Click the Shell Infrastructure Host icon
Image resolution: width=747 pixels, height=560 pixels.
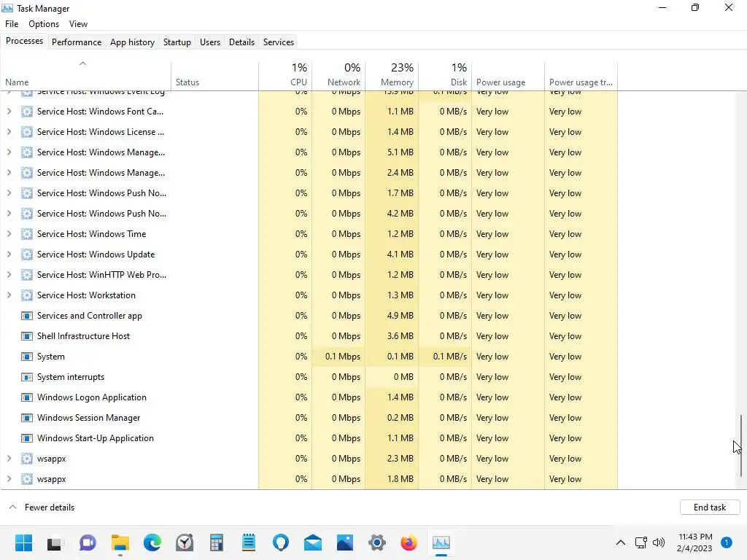(x=27, y=336)
